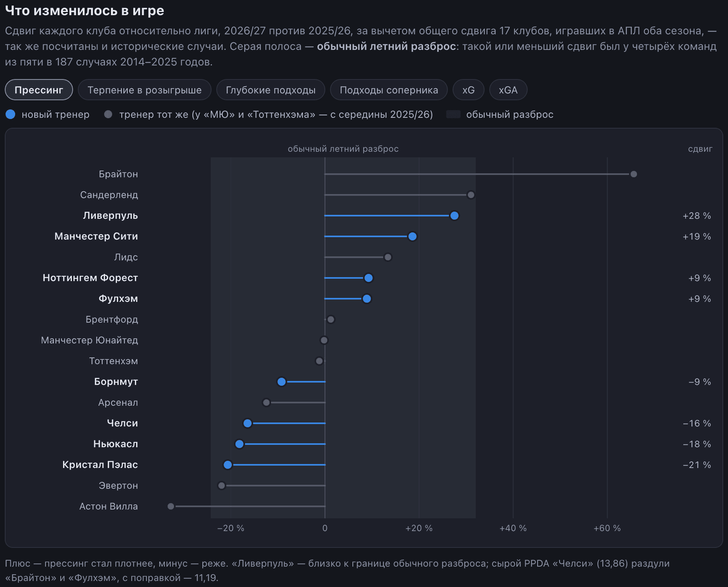Screen dimensions: 728x587
Task: Click the «+40 %» axis label
Action: click(513, 528)
